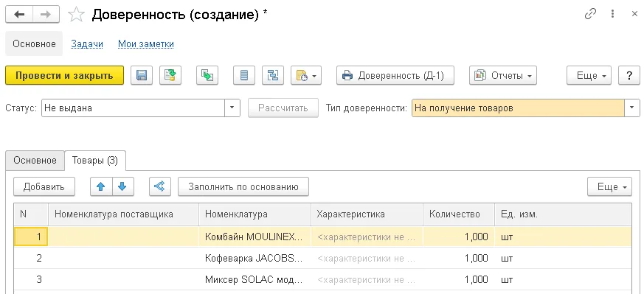Click the Количество column header
Screen dimensions: 644x294
[459, 214]
